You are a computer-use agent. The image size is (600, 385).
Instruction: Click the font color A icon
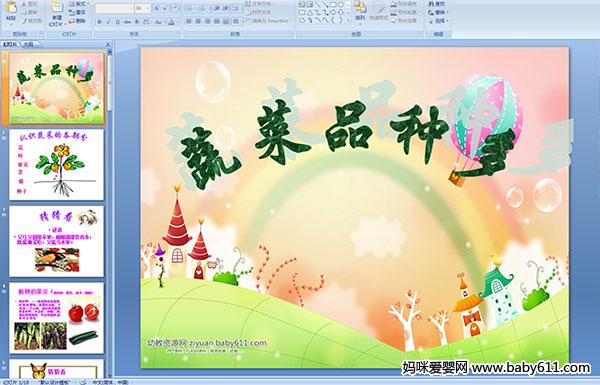tap(171, 22)
